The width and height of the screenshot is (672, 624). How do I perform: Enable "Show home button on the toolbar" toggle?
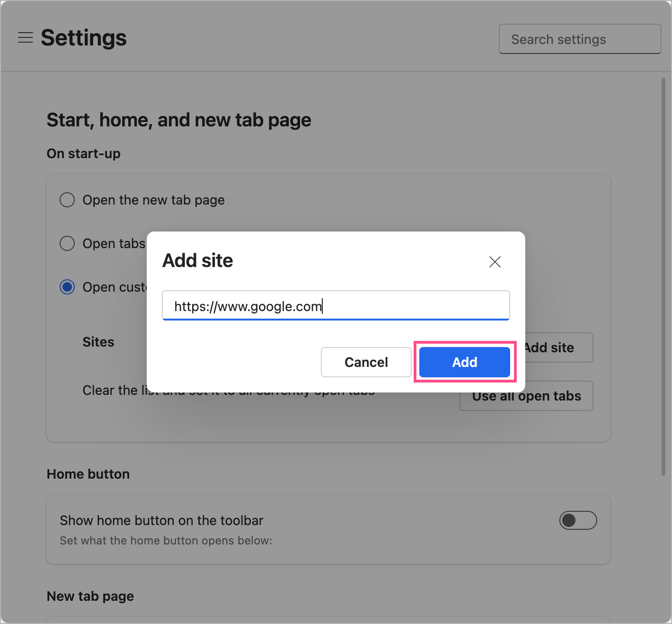(x=578, y=520)
